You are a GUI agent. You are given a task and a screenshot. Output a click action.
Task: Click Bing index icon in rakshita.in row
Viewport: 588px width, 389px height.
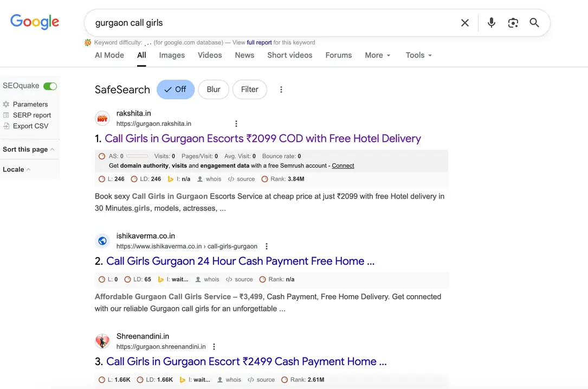pyautogui.click(x=171, y=179)
